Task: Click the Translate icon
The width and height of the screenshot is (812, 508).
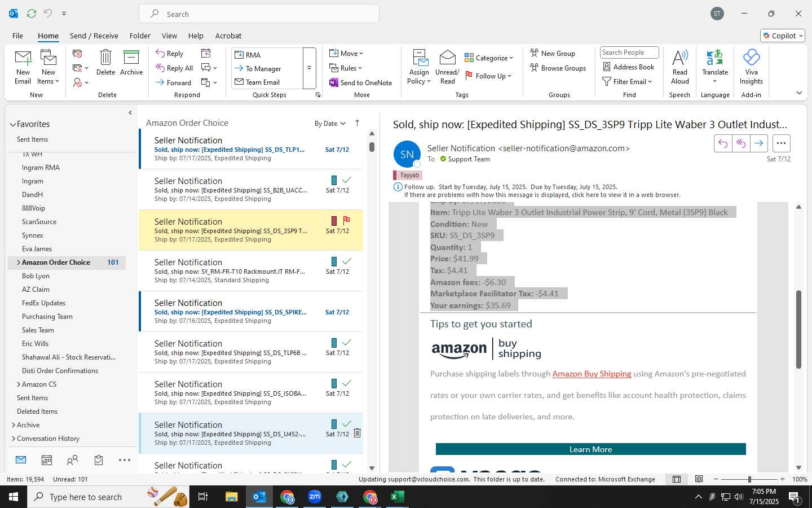Action: tap(715, 58)
